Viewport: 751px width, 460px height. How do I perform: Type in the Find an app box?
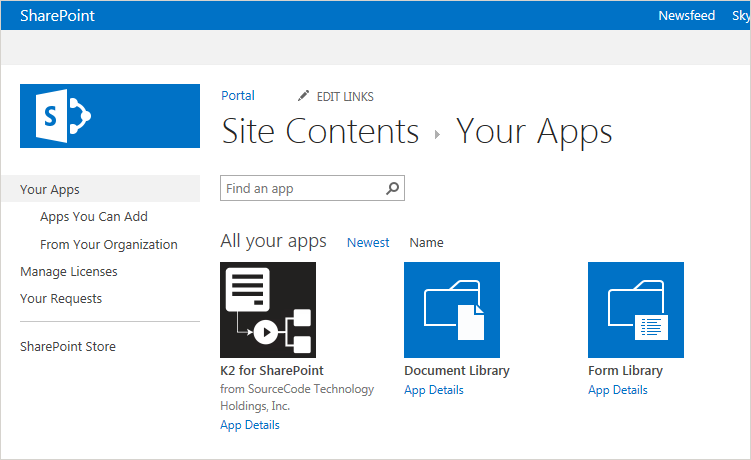302,188
